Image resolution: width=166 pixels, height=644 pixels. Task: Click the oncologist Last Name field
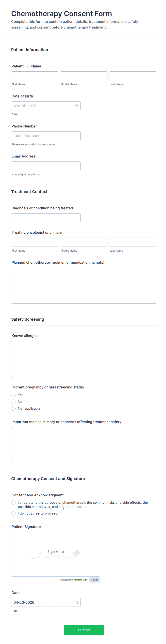(133, 242)
